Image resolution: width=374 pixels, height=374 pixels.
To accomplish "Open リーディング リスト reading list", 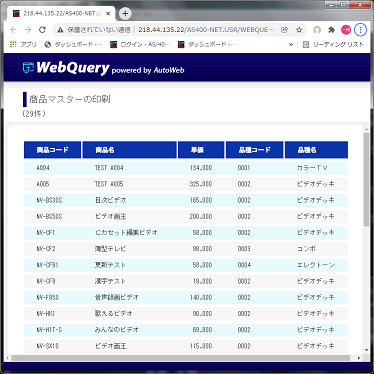I will click(333, 44).
